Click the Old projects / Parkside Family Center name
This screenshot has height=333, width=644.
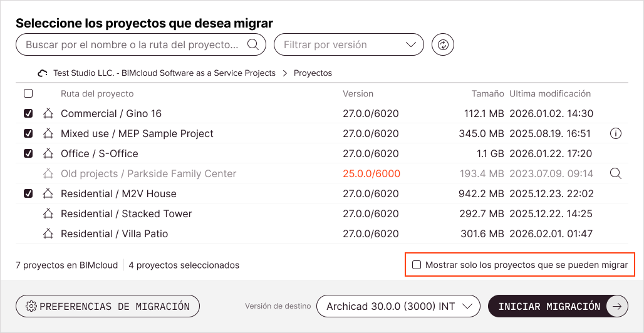pyautogui.click(x=148, y=173)
